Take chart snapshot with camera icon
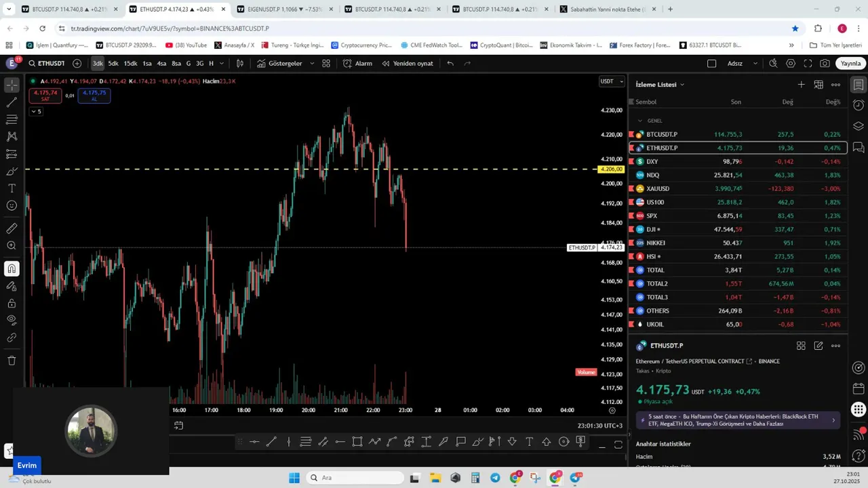Image resolution: width=868 pixels, height=488 pixels. tap(825, 63)
